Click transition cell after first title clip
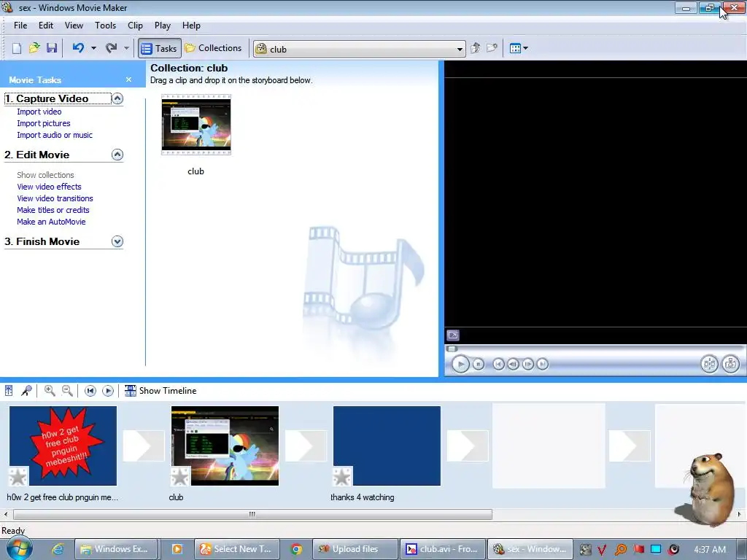 144,446
